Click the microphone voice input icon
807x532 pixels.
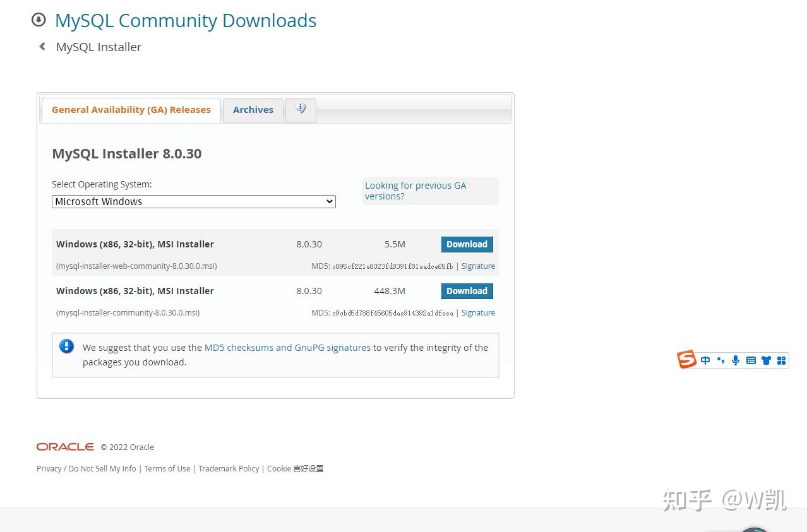(736, 360)
